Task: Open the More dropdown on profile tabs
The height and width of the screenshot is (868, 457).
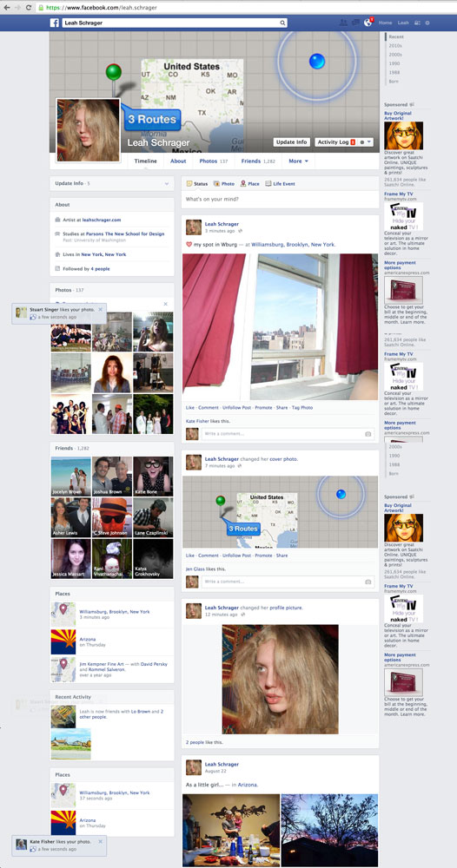Action: click(x=299, y=161)
